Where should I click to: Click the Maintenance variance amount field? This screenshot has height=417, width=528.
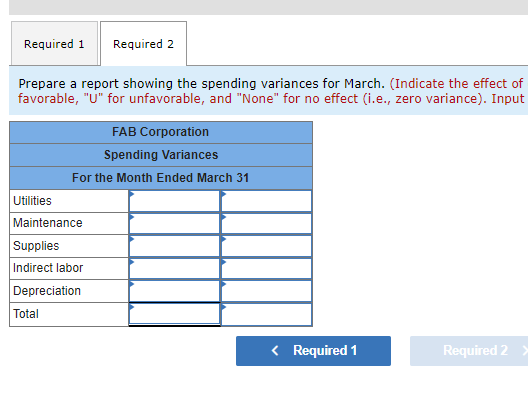point(174,223)
